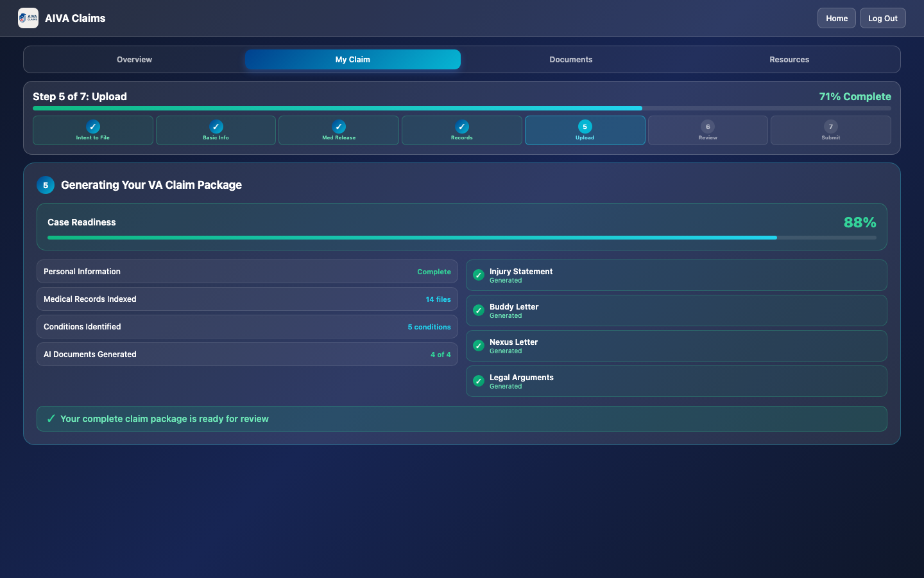Click the Submit step number 7 icon

(831, 127)
